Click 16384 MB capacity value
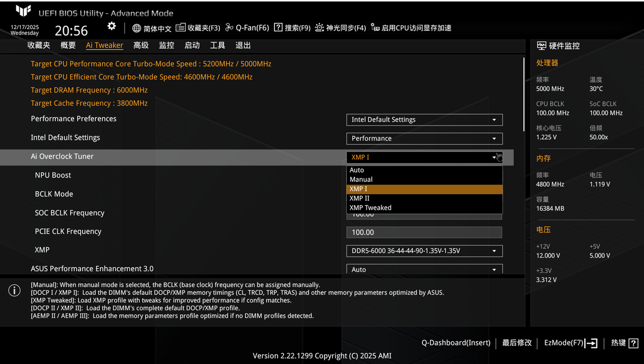The height and width of the screenshot is (364, 644). tap(550, 209)
